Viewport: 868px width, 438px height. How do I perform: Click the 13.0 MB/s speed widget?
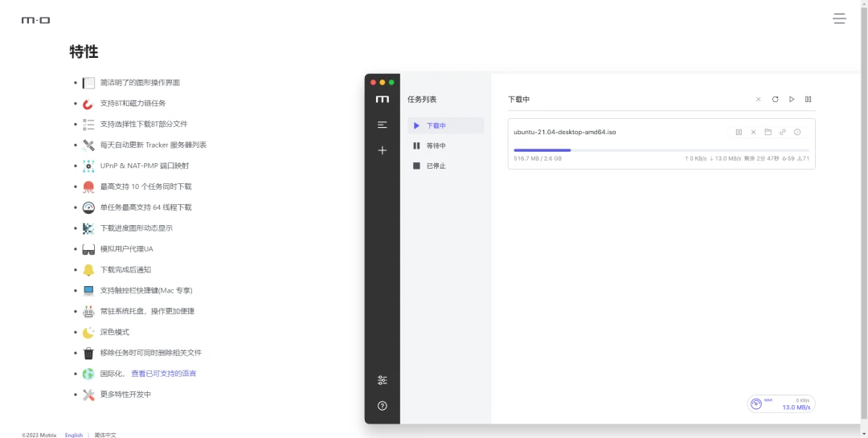[x=781, y=403]
